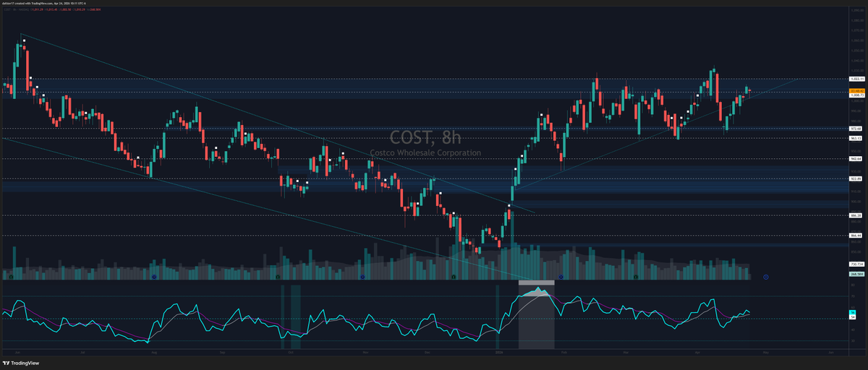Viewport: 868px width, 370px height.
Task: Open the green event marker near Dec
Action: [x=454, y=277]
